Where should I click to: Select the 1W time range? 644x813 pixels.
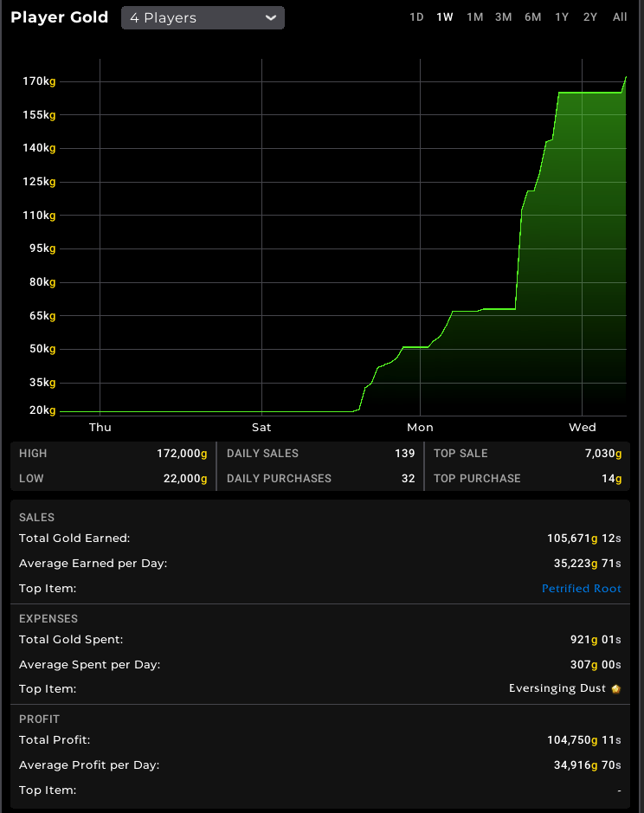[445, 17]
